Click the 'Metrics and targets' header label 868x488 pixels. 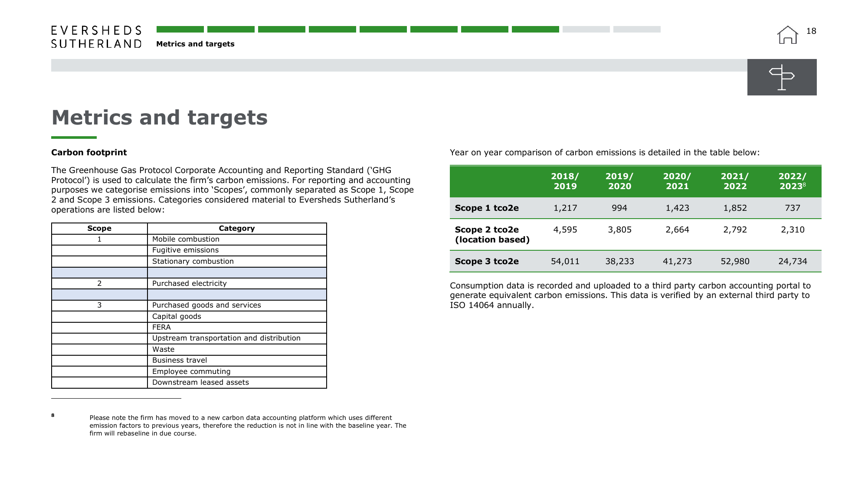click(195, 44)
